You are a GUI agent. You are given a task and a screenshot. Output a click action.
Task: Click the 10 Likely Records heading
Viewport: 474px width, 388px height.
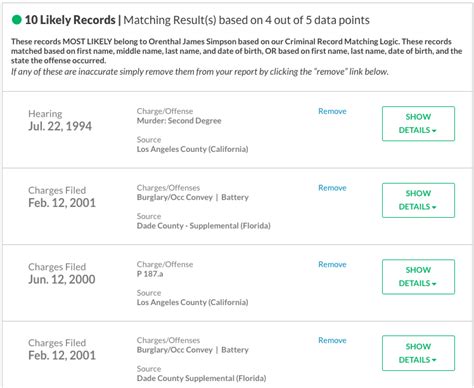(x=70, y=20)
